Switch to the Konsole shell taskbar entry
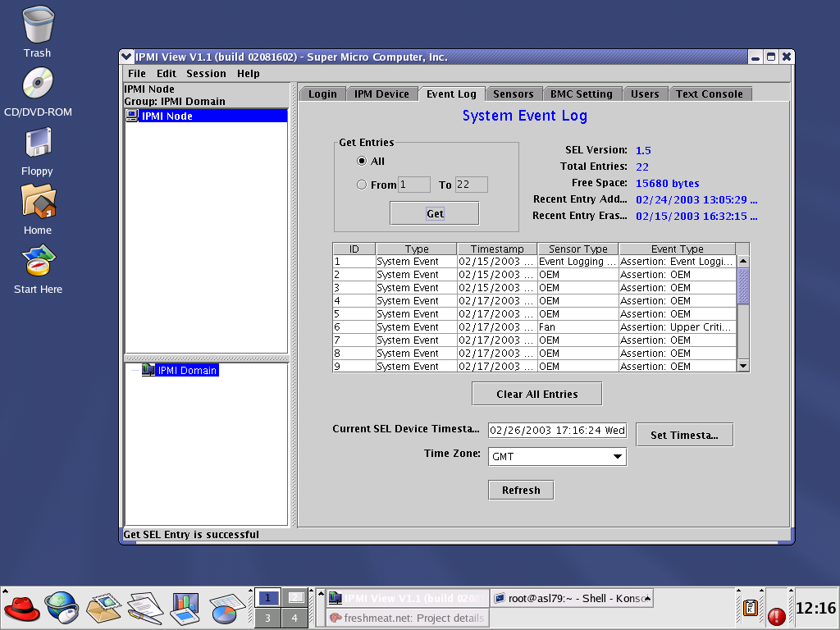 [x=571, y=598]
